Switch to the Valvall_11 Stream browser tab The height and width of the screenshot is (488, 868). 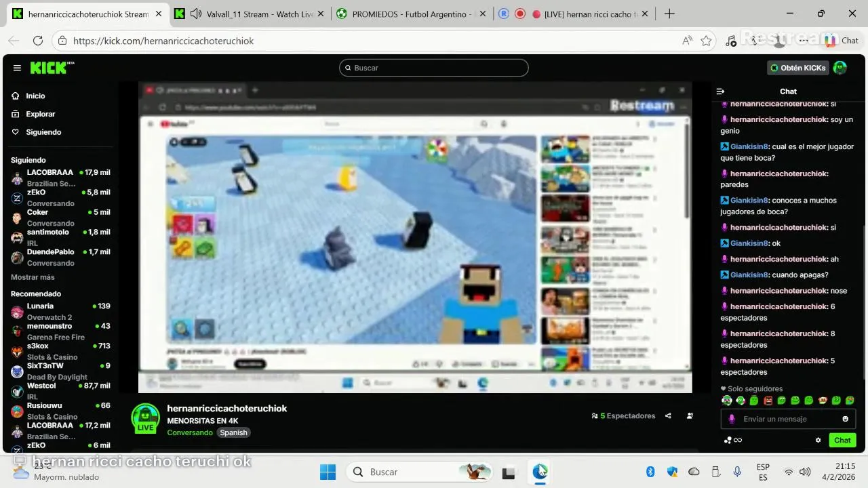251,14
